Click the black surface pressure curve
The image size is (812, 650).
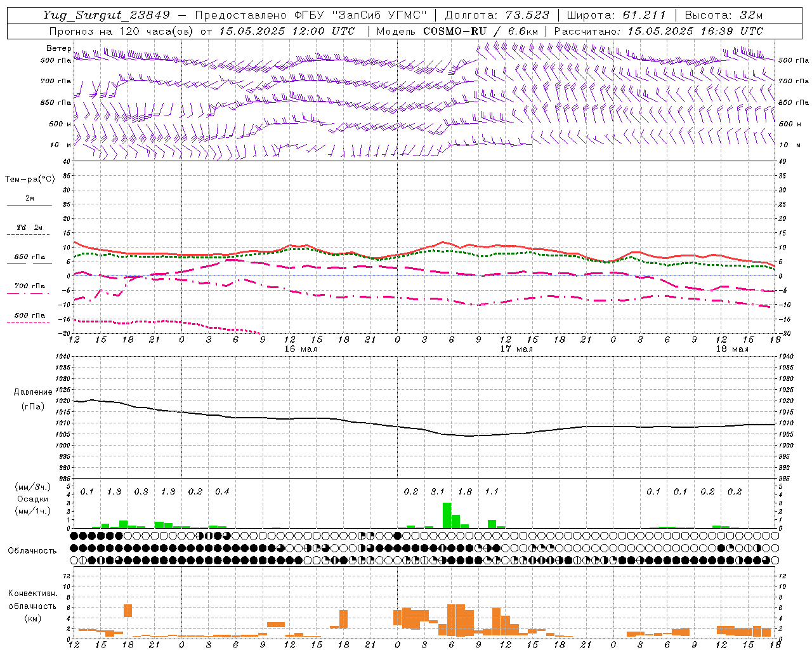(x=425, y=429)
